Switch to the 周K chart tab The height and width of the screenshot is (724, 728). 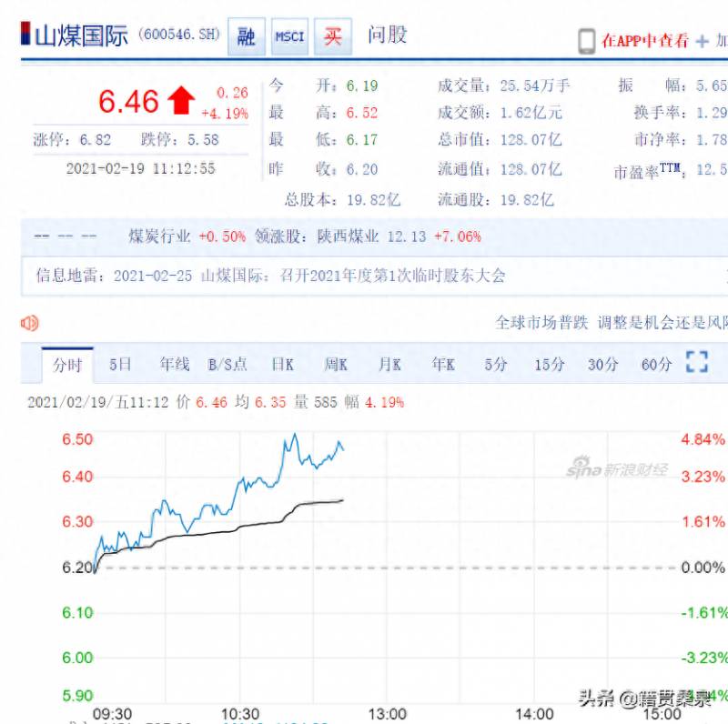(x=336, y=365)
